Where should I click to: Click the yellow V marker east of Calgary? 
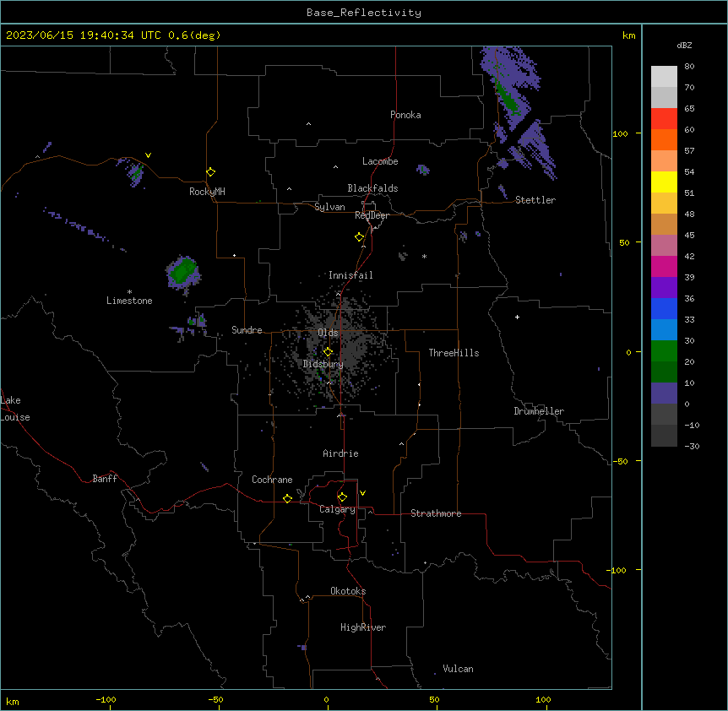click(362, 493)
